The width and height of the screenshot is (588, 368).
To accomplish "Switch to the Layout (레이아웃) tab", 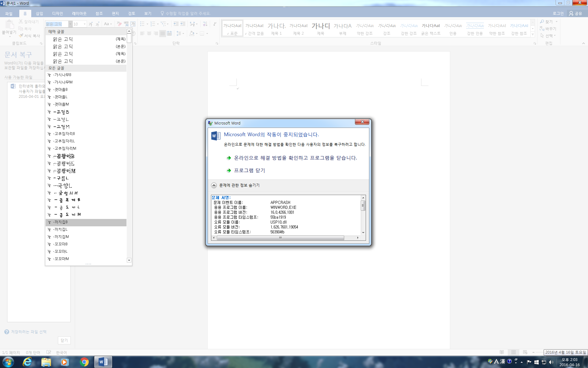I will click(79, 13).
